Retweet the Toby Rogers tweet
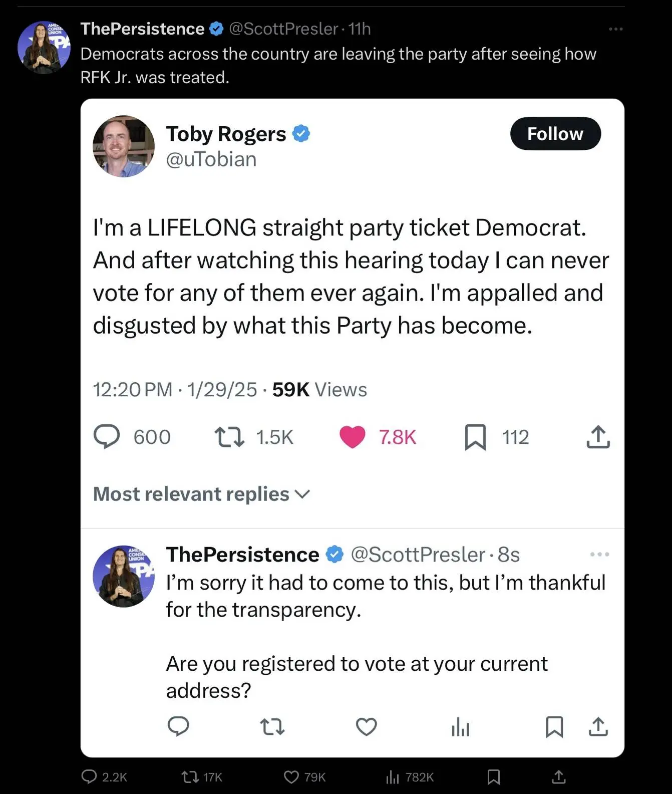Screen dimensions: 672x794 coord(229,437)
